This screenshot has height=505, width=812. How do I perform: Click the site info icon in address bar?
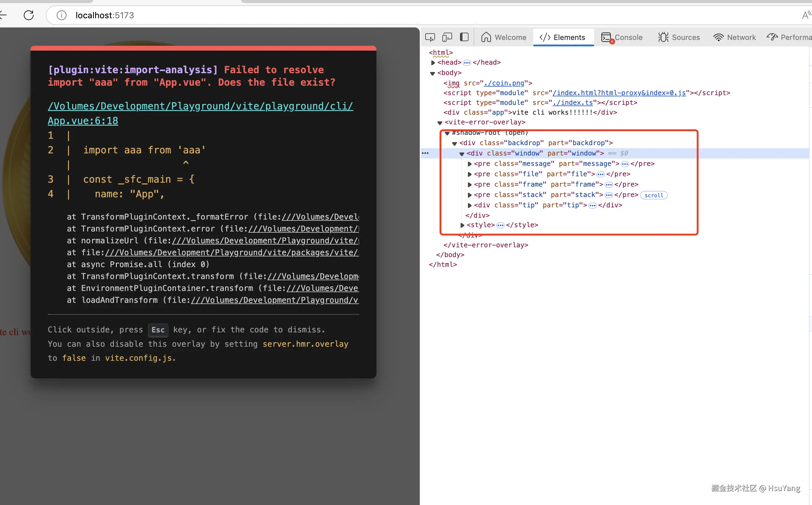[x=61, y=15]
